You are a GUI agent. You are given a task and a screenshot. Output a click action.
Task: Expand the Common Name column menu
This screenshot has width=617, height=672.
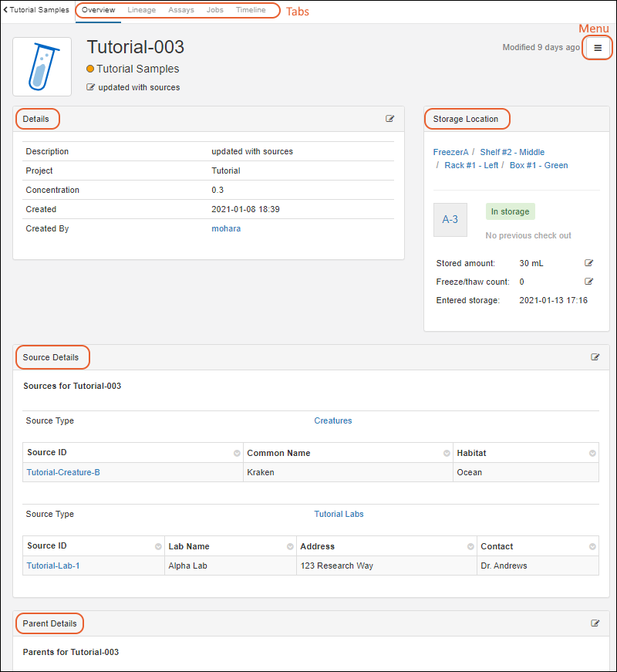pos(447,454)
